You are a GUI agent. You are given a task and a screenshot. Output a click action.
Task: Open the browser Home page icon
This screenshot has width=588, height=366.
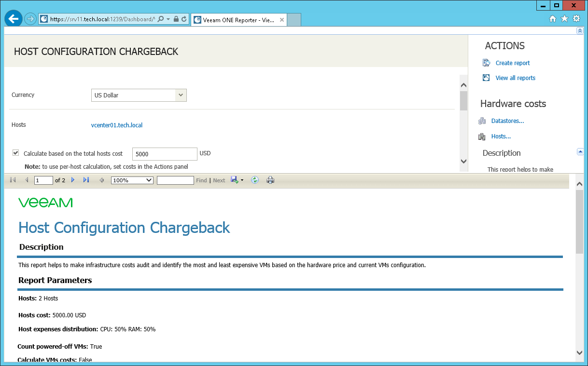click(x=553, y=19)
